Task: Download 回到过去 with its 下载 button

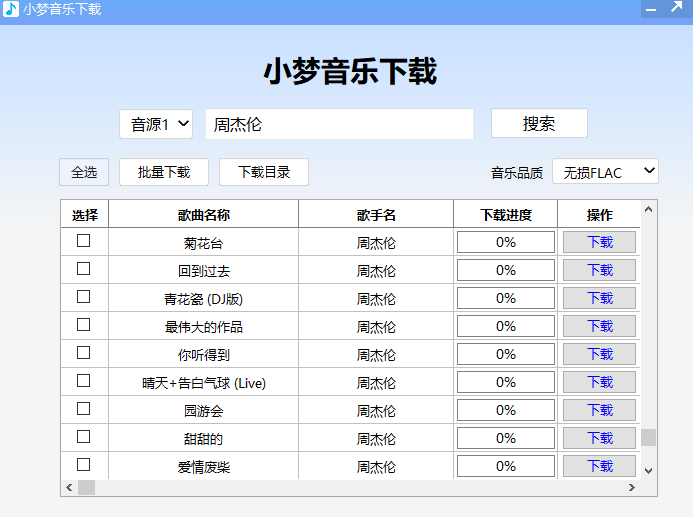Action: tap(599, 270)
